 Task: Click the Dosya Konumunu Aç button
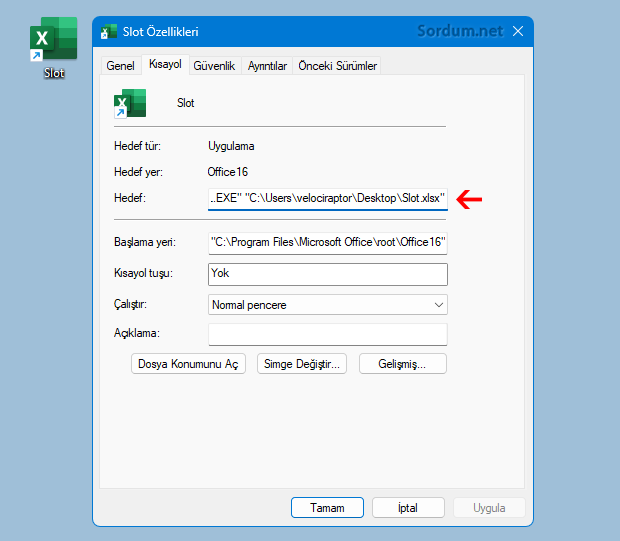click(188, 363)
